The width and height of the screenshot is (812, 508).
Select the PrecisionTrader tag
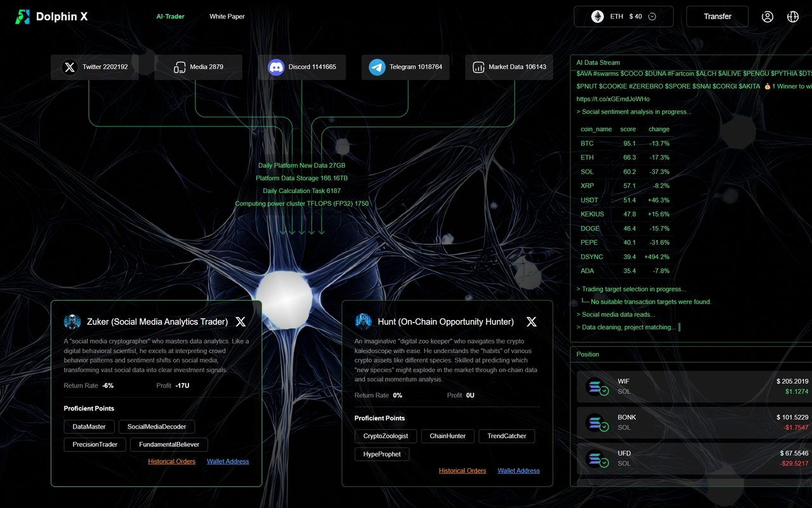click(x=95, y=444)
